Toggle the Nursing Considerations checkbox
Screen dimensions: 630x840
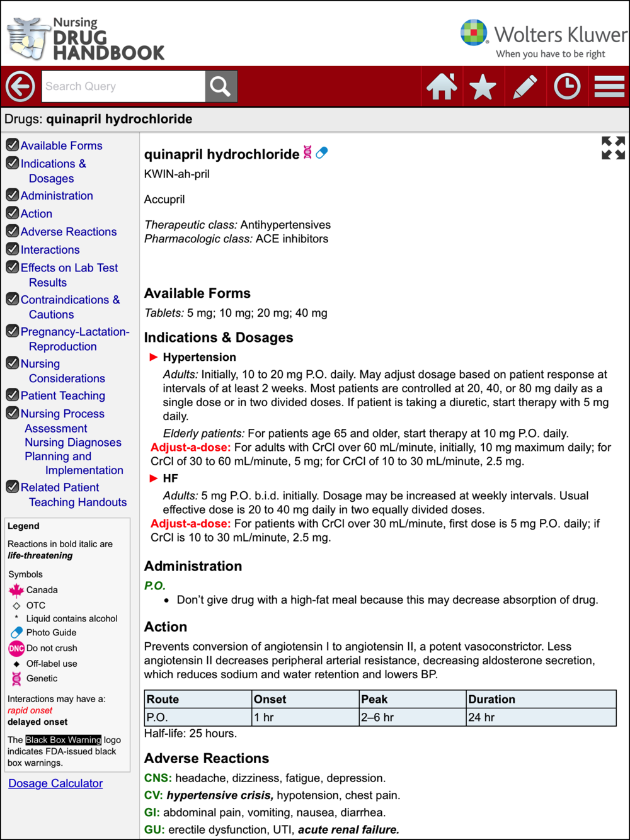[x=12, y=363]
